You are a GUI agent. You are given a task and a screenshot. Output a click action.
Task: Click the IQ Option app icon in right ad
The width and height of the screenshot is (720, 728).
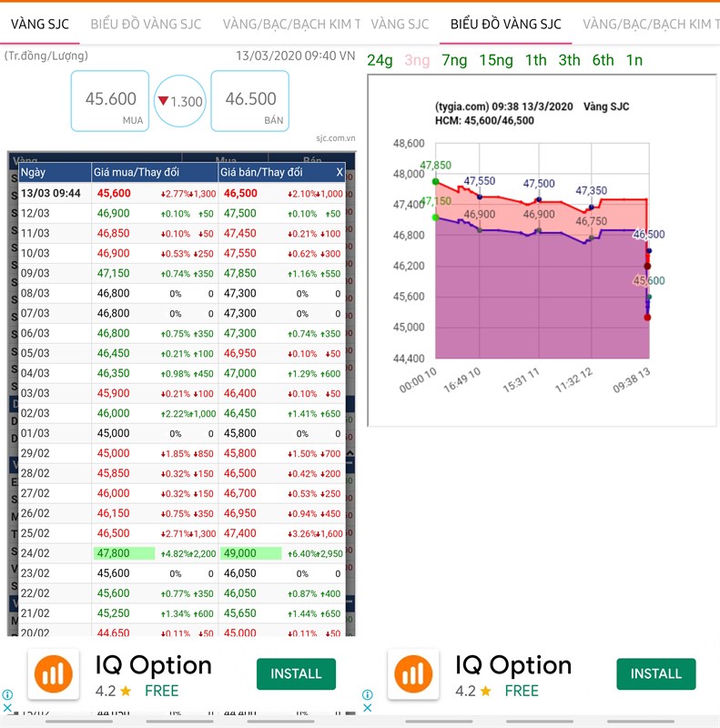(x=413, y=673)
